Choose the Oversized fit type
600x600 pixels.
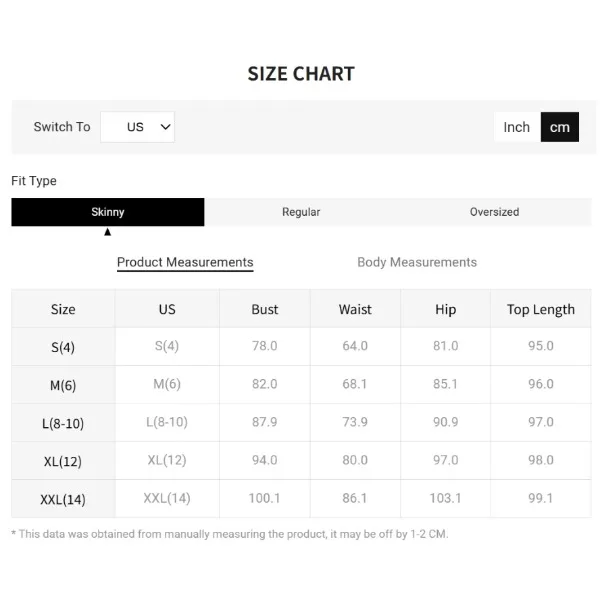[494, 212]
